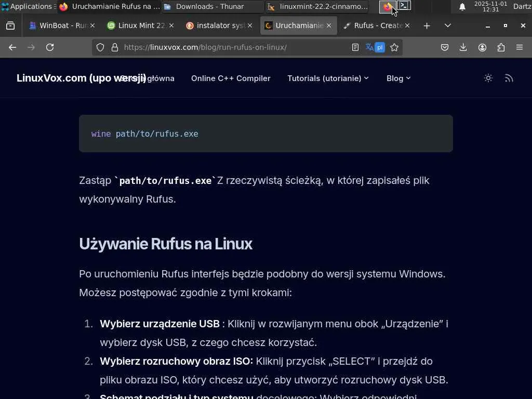Open the Extensions puzzle icon
Screen dimensions: 532x399
point(501,47)
